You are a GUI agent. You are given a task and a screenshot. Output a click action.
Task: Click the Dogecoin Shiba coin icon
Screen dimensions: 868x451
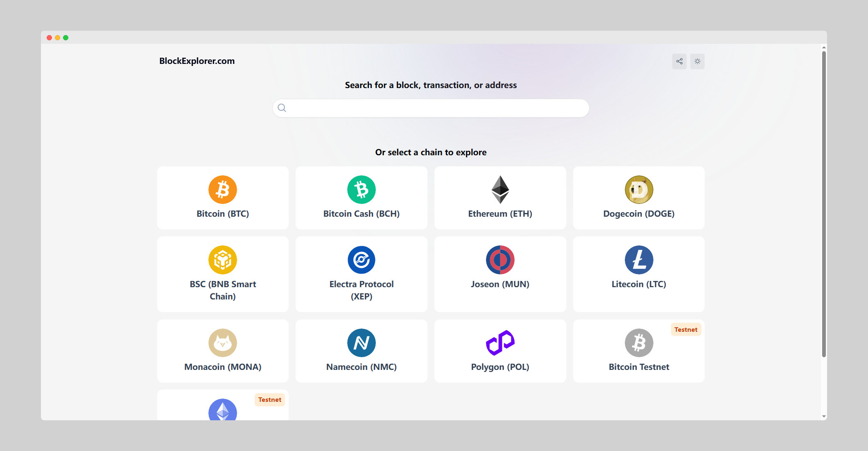[x=639, y=190]
